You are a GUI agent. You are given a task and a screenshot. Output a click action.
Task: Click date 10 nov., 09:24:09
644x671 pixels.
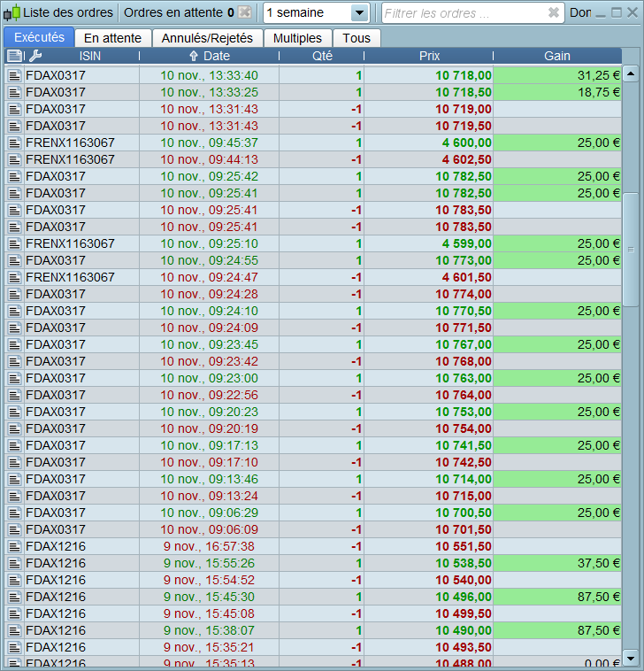209,328
